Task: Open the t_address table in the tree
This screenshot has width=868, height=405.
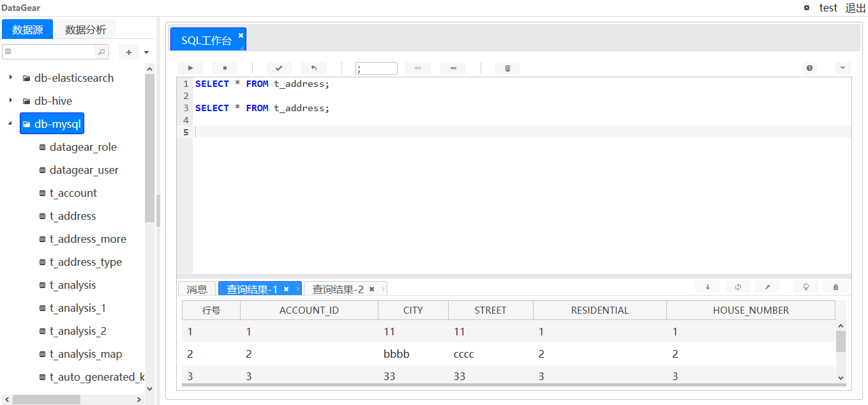Action: tap(67, 216)
